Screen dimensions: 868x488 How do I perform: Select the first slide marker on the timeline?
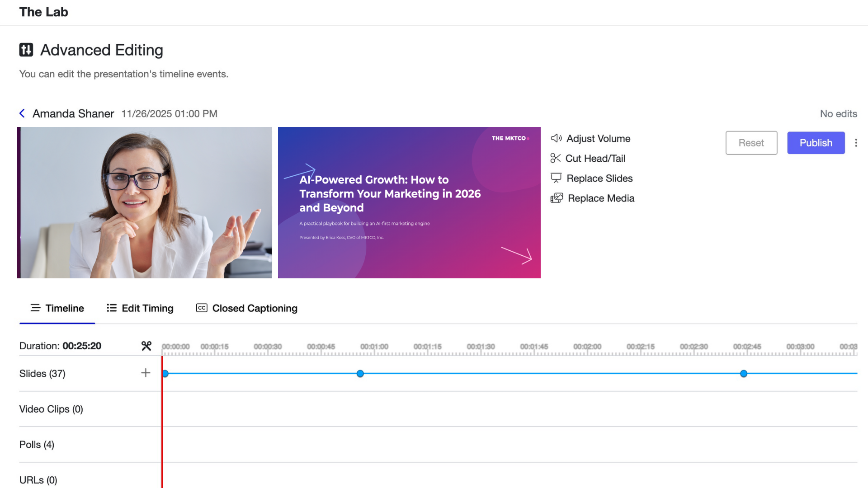(x=165, y=373)
